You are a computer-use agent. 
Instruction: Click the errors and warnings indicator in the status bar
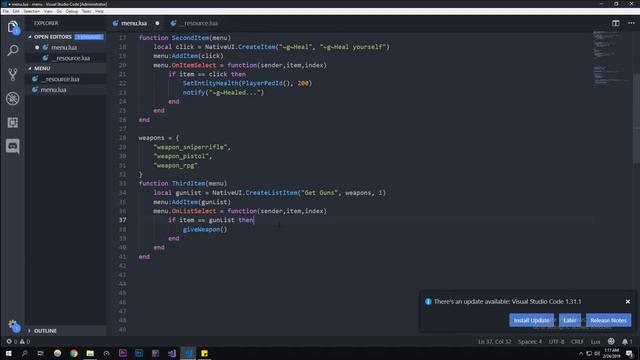tap(18, 341)
